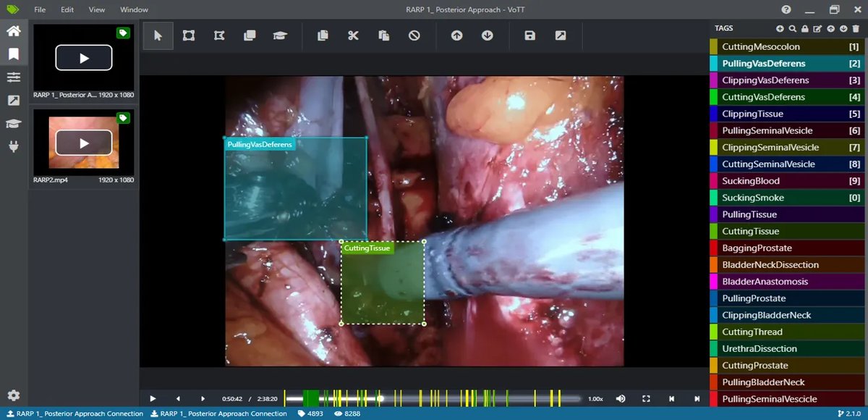Step forward to the next frame

click(203, 398)
